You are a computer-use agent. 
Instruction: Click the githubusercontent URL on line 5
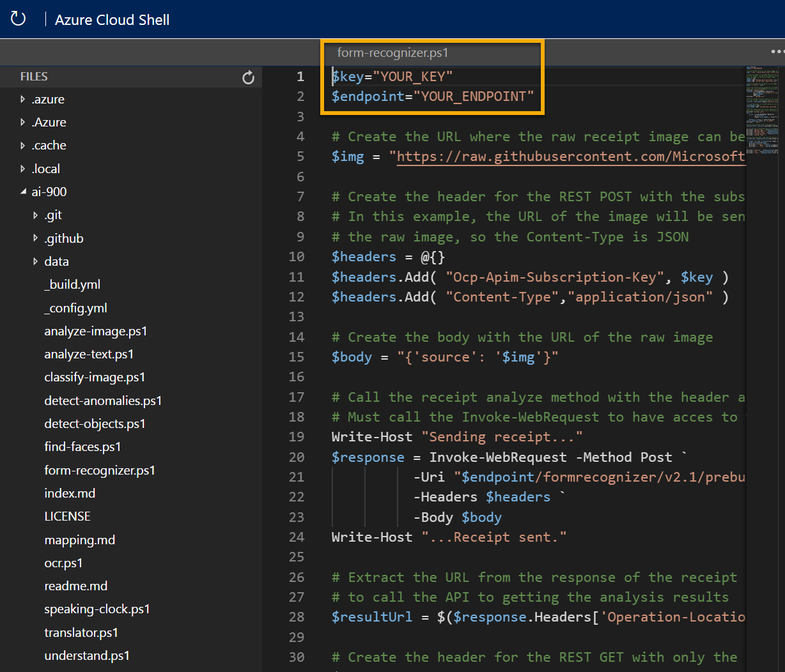(571, 157)
